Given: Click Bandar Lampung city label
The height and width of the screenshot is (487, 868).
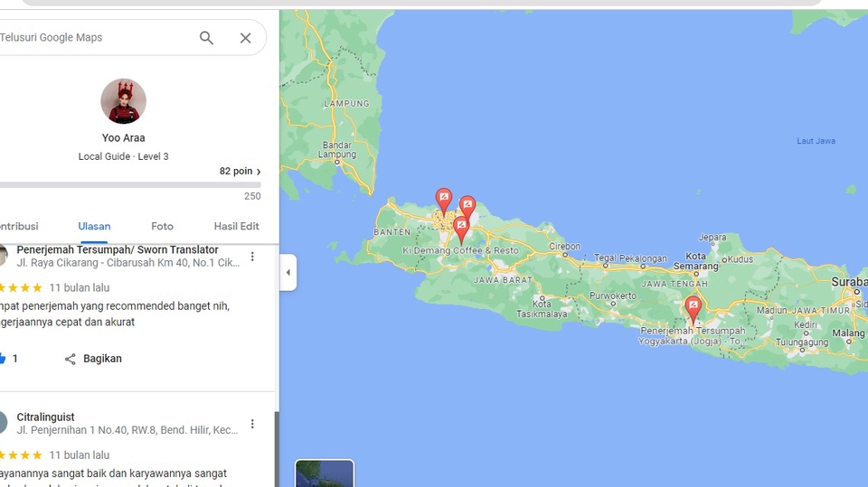Looking at the screenshot, I should coord(336,150).
